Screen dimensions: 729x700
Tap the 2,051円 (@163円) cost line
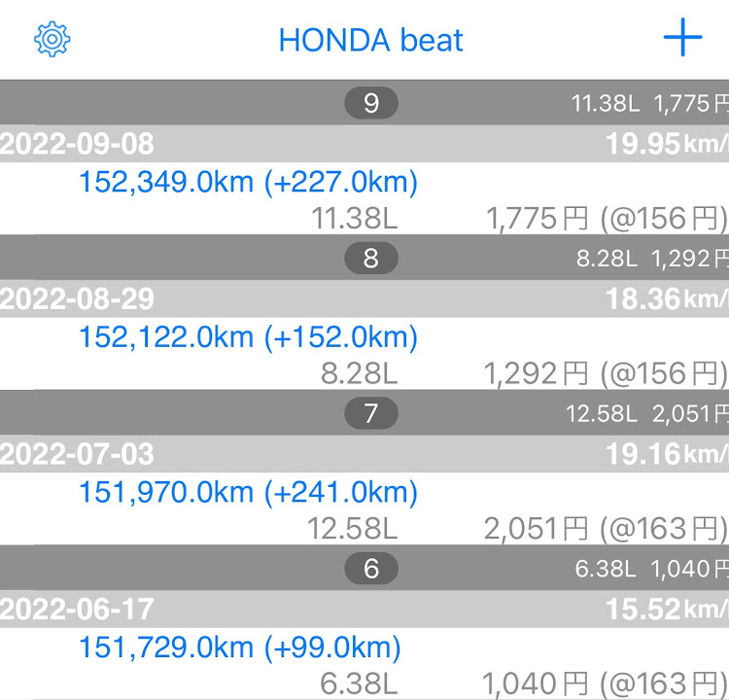[606, 529]
